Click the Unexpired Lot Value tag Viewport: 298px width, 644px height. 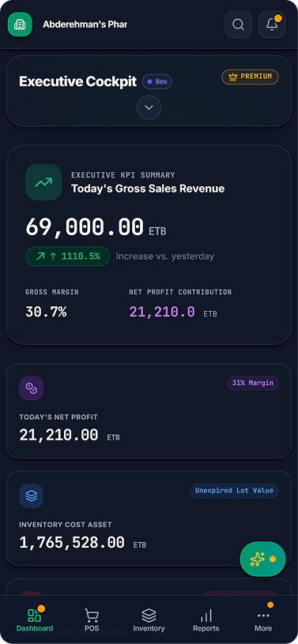coord(234,491)
